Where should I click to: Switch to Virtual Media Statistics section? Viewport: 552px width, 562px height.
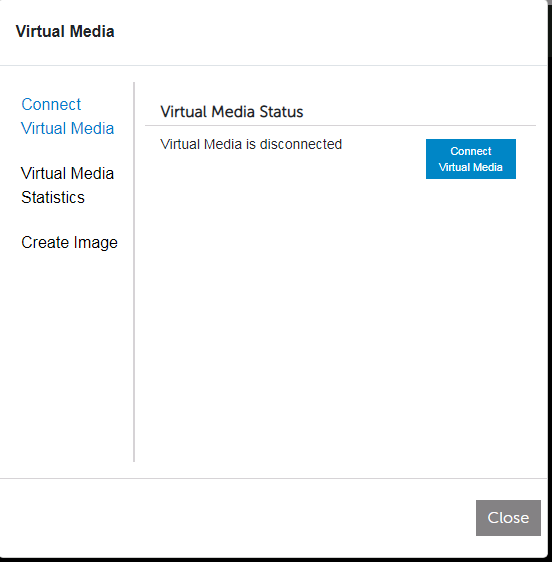coord(67,185)
